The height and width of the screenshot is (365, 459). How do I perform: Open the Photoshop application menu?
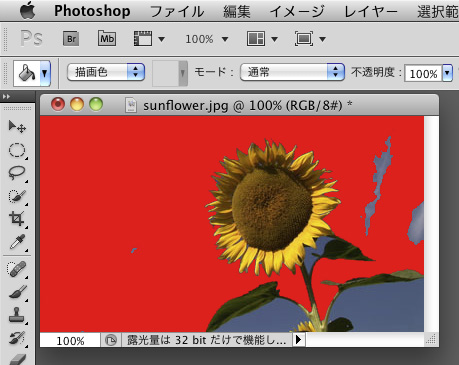pos(92,11)
